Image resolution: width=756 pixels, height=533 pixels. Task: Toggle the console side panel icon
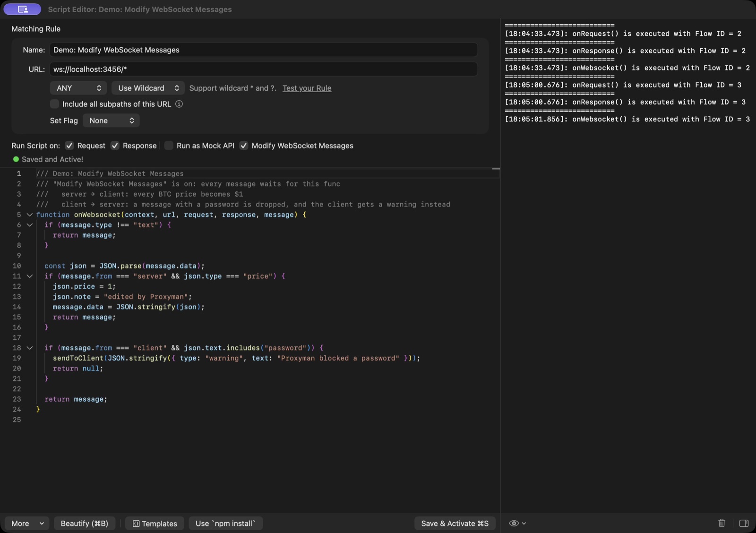[744, 523]
